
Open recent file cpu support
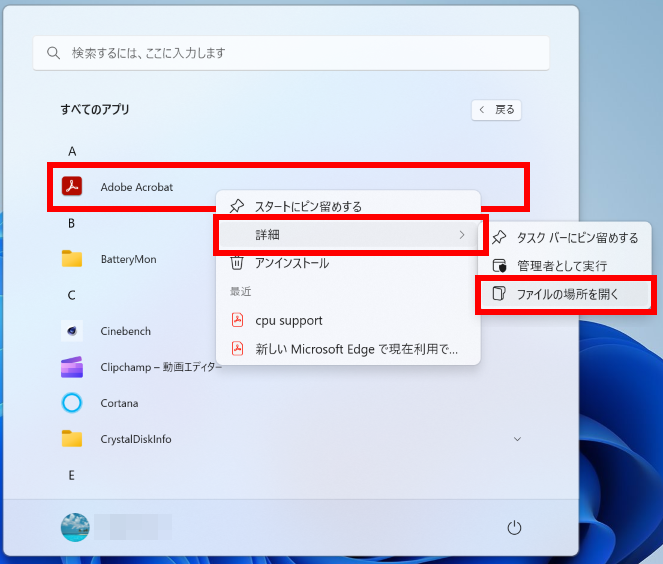coord(348,320)
